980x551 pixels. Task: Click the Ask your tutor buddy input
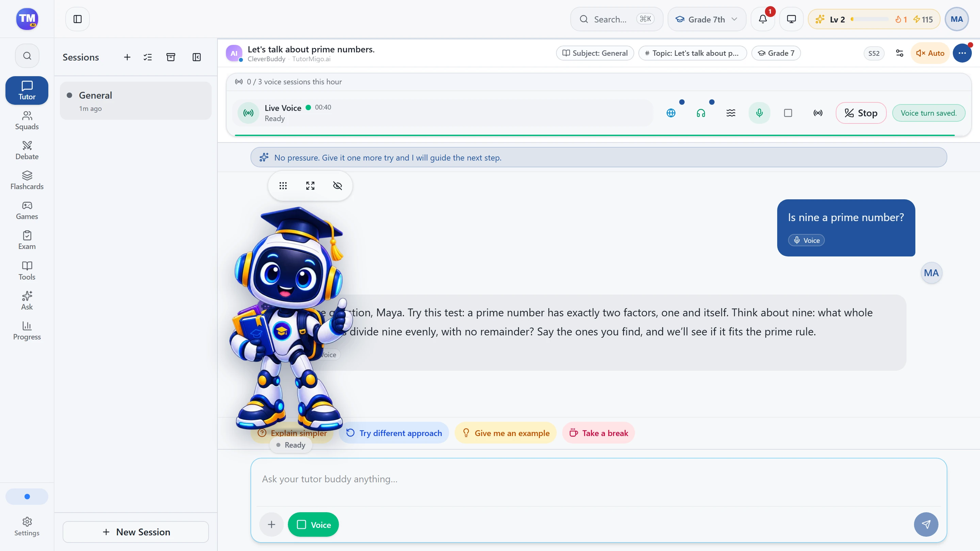(x=599, y=480)
